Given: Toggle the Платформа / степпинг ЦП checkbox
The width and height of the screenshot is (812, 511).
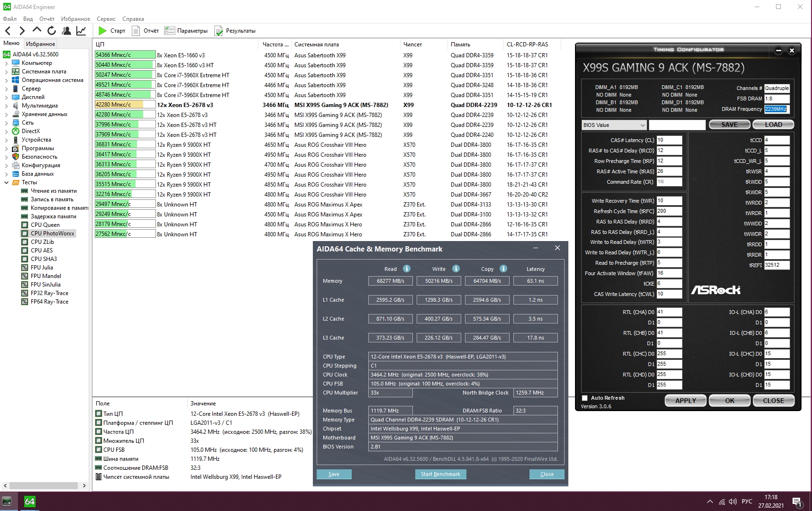Looking at the screenshot, I should [99, 422].
